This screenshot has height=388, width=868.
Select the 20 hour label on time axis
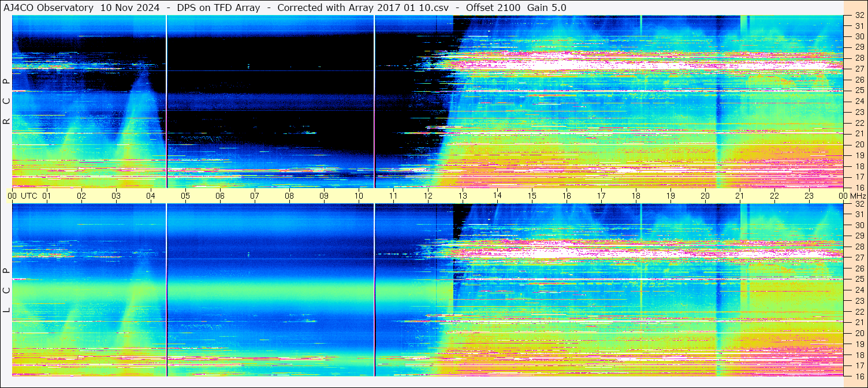(705, 196)
